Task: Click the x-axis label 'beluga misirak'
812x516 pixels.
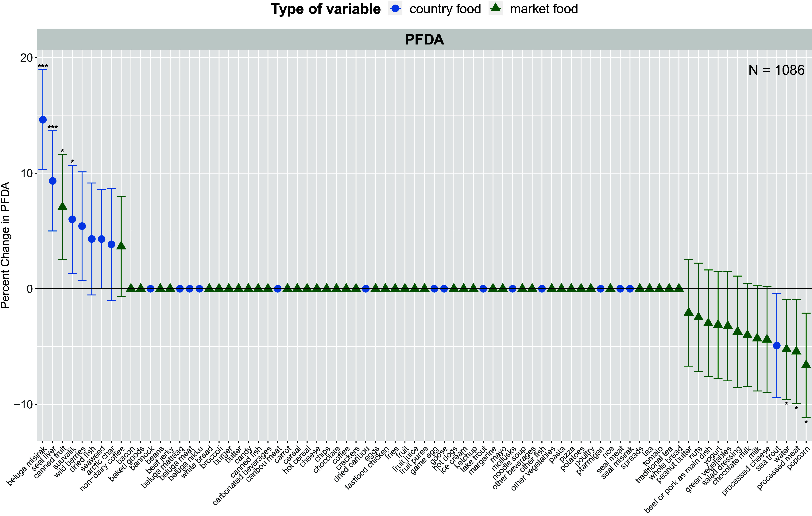Action: pos(26,466)
